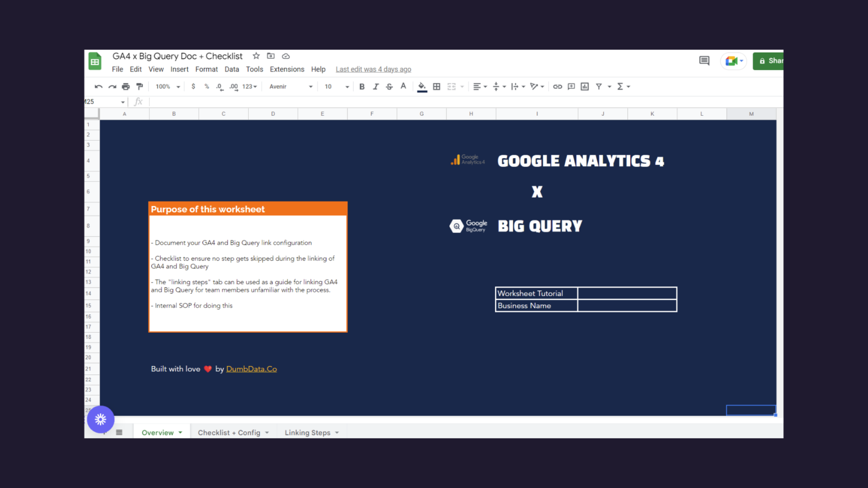Click the Share button

point(771,60)
